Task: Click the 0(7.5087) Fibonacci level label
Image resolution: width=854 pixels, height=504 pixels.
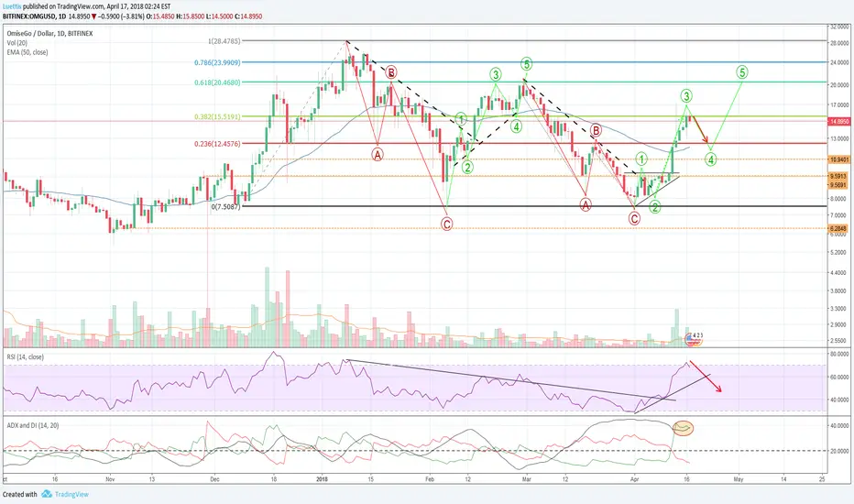Action: coord(225,206)
